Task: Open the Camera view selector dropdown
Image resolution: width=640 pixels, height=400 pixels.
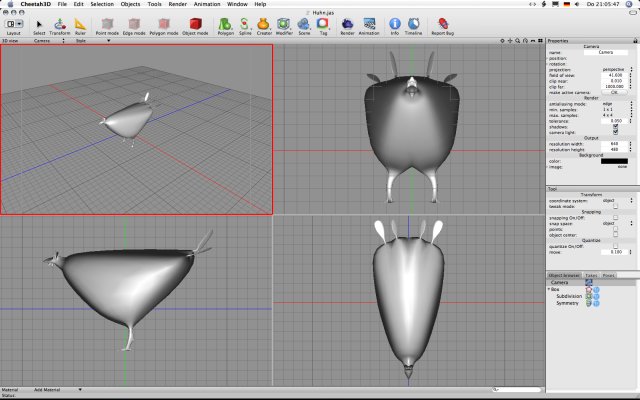Action: 49,41
